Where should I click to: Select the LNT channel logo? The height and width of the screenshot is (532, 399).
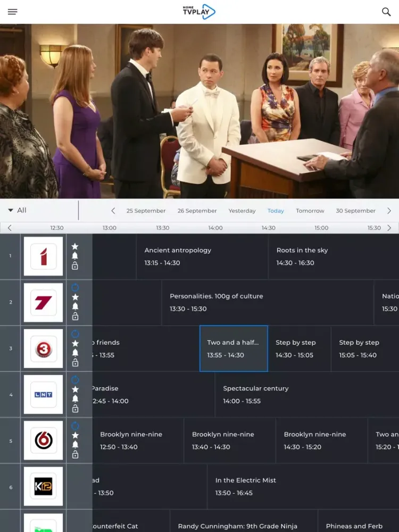(x=44, y=394)
